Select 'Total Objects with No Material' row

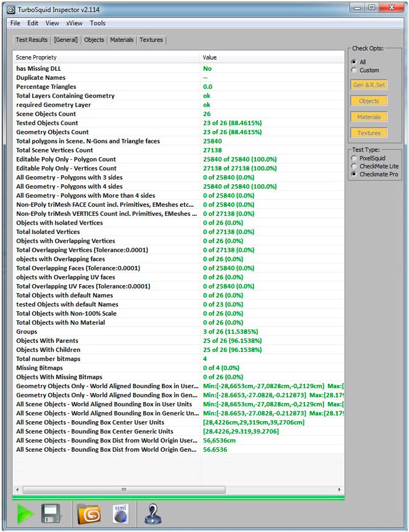[x=178, y=322]
